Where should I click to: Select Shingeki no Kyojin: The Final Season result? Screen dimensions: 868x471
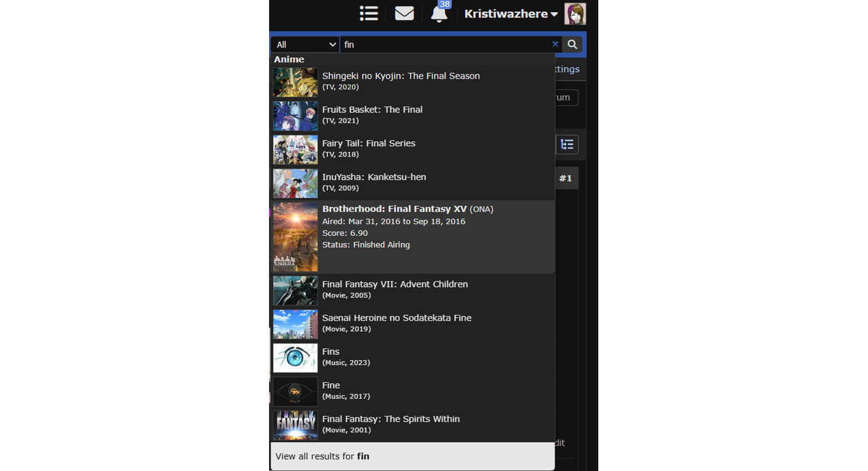click(413, 82)
